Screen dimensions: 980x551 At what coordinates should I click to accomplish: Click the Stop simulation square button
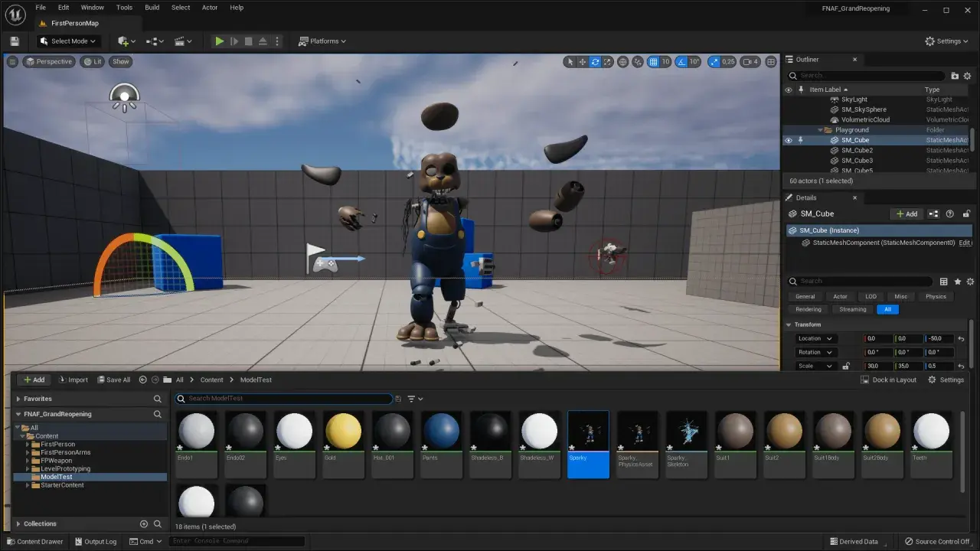[248, 41]
